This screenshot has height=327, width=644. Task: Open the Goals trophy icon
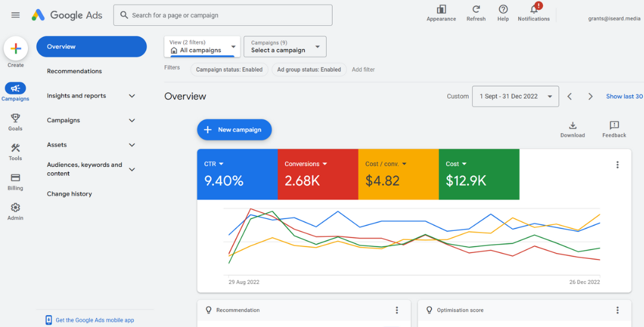click(16, 118)
